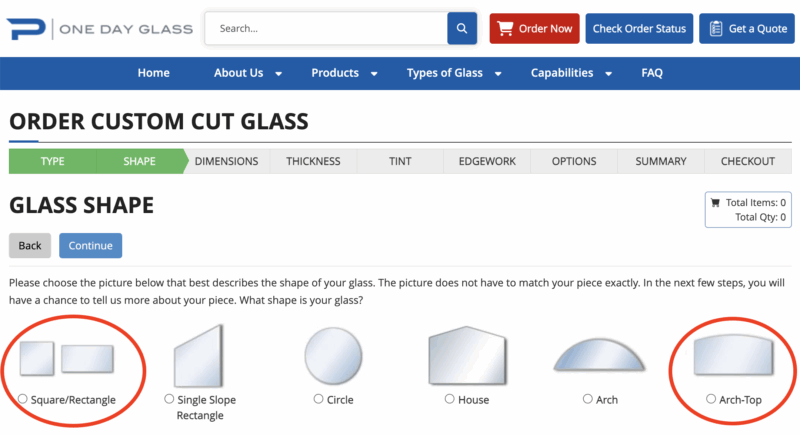Screen dimensions: 800x435
Task: Click the Check Order Status button
Action: click(639, 29)
